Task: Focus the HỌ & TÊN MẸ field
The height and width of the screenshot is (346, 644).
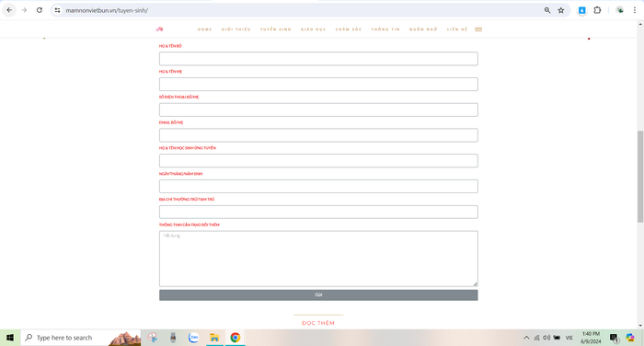Action: (x=318, y=85)
